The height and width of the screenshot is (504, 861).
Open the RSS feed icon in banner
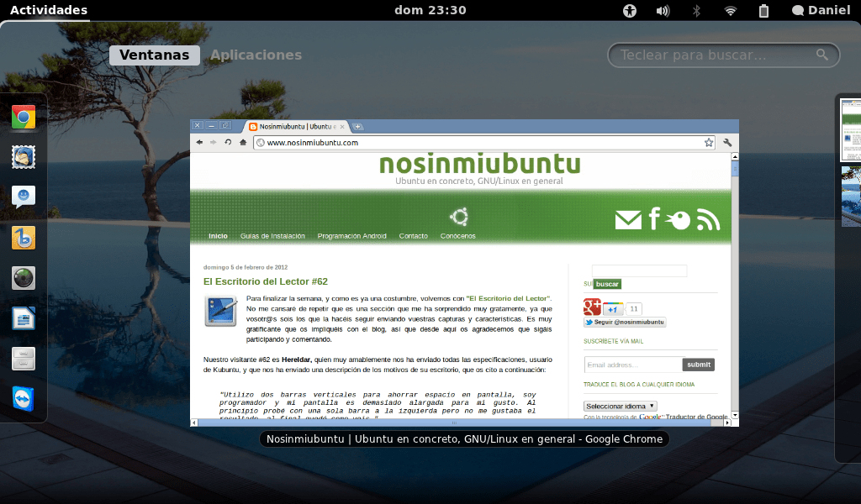coord(708,219)
